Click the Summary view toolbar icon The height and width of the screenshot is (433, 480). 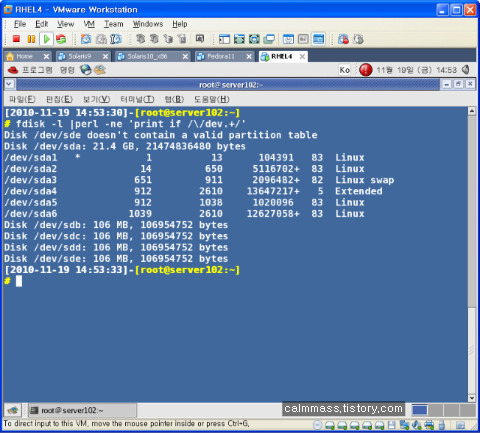[288, 39]
